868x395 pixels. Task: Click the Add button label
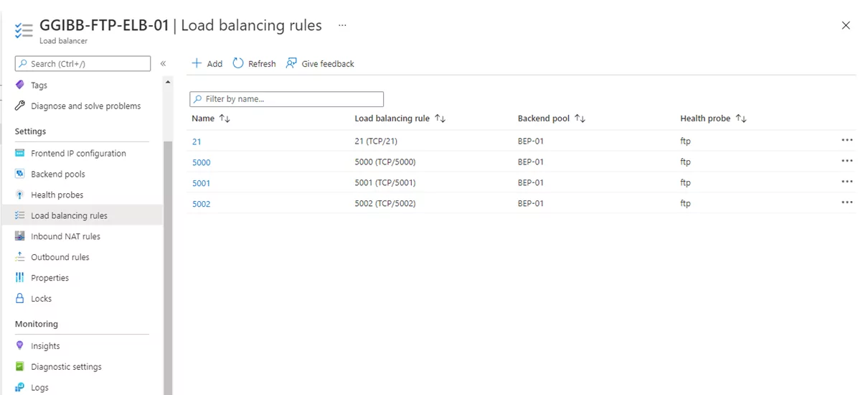point(214,64)
